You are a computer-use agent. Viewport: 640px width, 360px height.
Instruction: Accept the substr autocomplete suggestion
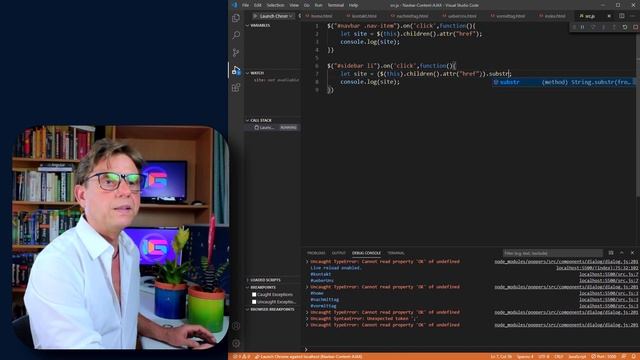tap(563, 82)
